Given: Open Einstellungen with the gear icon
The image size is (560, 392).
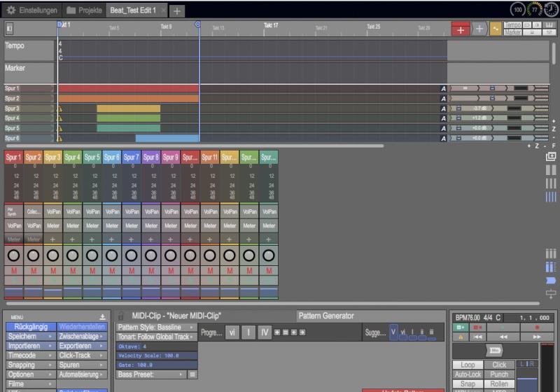Looking at the screenshot, I should (x=31, y=10).
